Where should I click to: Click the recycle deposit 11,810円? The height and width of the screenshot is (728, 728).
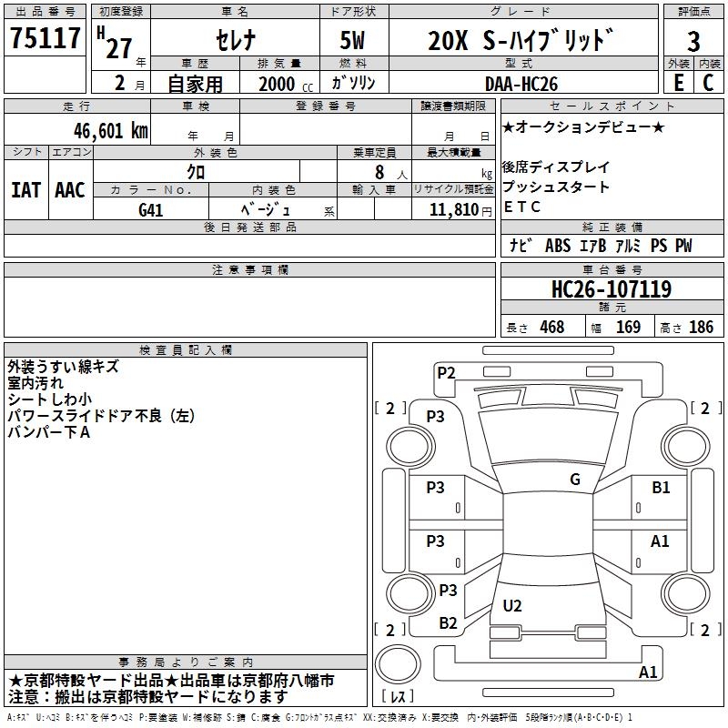point(460,210)
